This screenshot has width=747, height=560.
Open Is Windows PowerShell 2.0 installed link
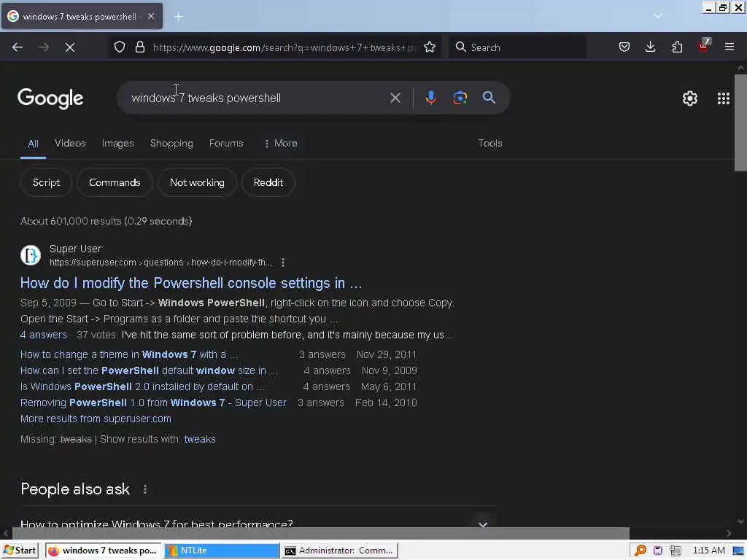tap(142, 386)
